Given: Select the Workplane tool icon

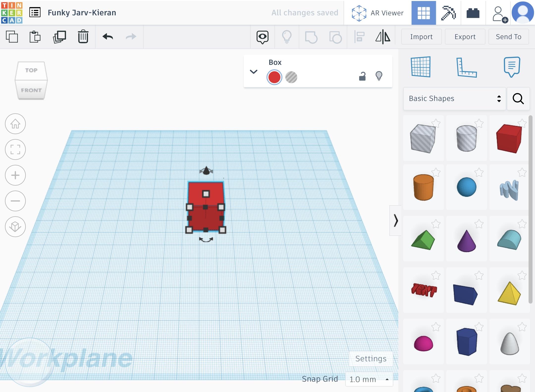Looking at the screenshot, I should (421, 67).
